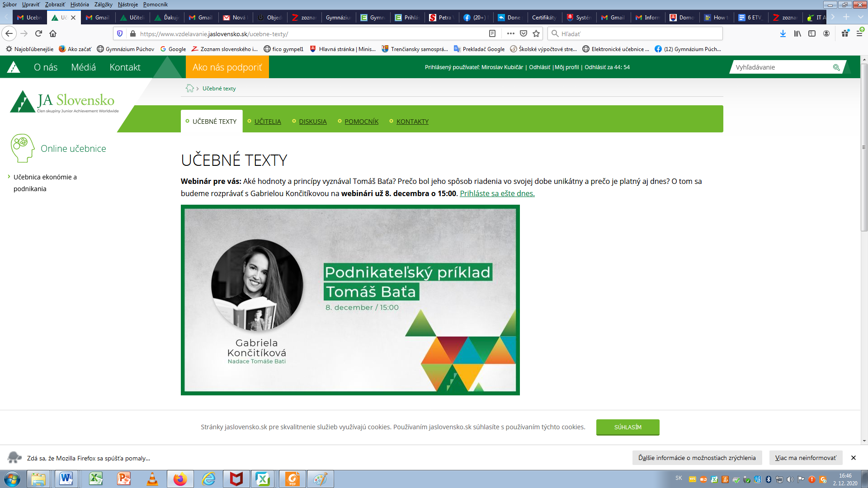The width and height of the screenshot is (868, 488).
Task: Go to the Firefox home page icon
Action: (x=53, y=33)
